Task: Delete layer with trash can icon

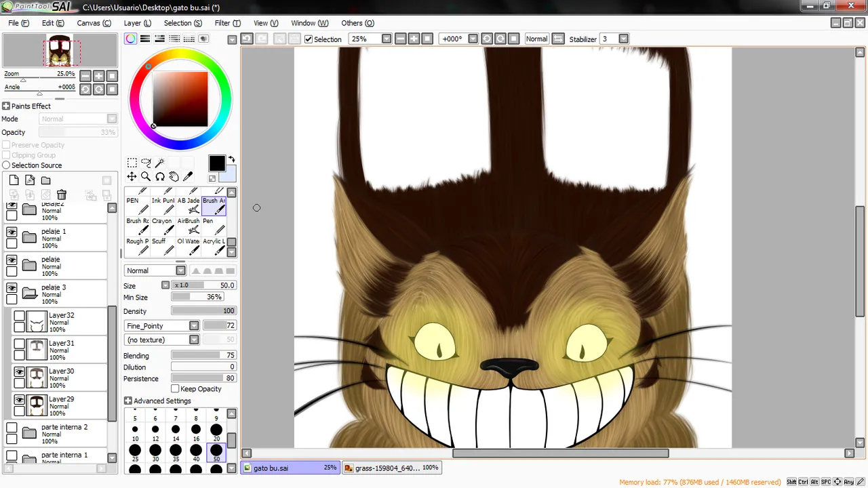Action: [62, 195]
